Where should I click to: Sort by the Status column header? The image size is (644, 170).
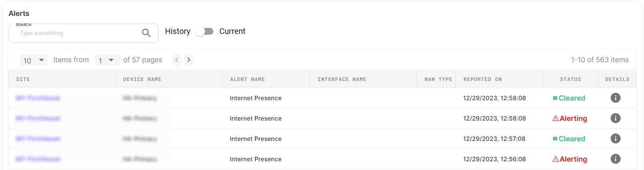coord(570,79)
